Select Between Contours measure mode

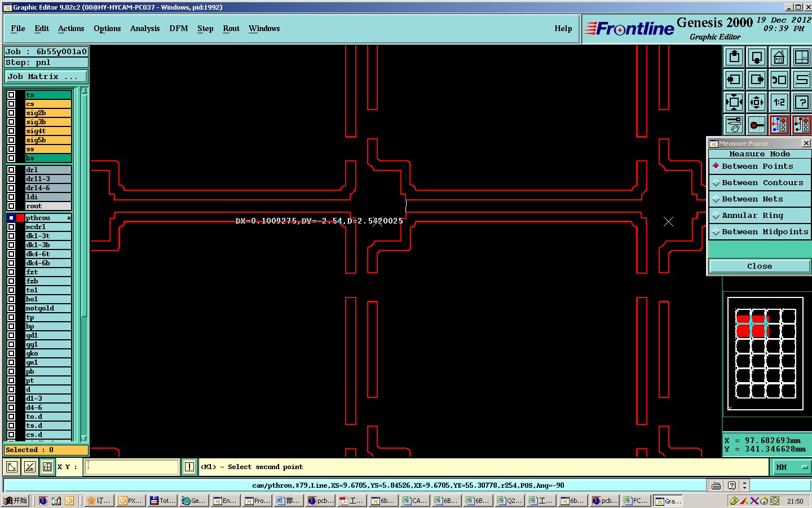[760, 183]
